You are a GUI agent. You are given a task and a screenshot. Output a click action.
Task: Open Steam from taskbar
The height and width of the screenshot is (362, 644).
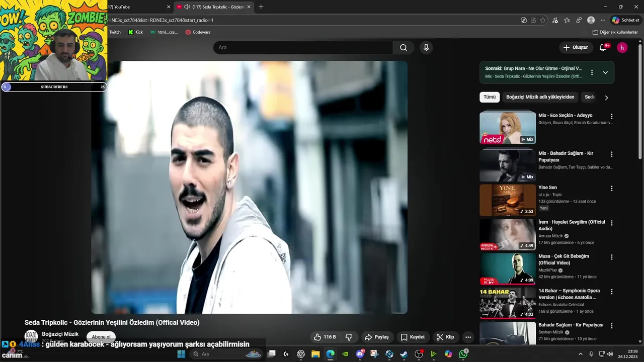(404, 354)
